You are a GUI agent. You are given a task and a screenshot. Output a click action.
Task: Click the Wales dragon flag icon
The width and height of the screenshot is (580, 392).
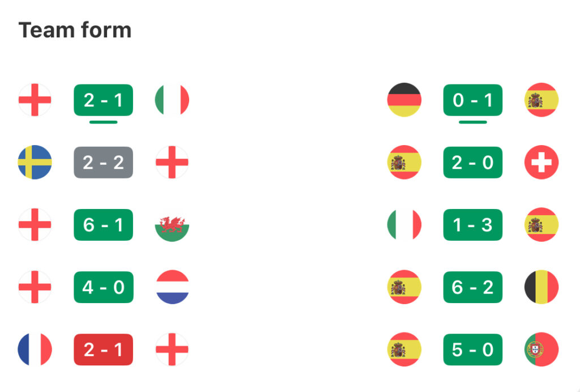pyautogui.click(x=172, y=224)
